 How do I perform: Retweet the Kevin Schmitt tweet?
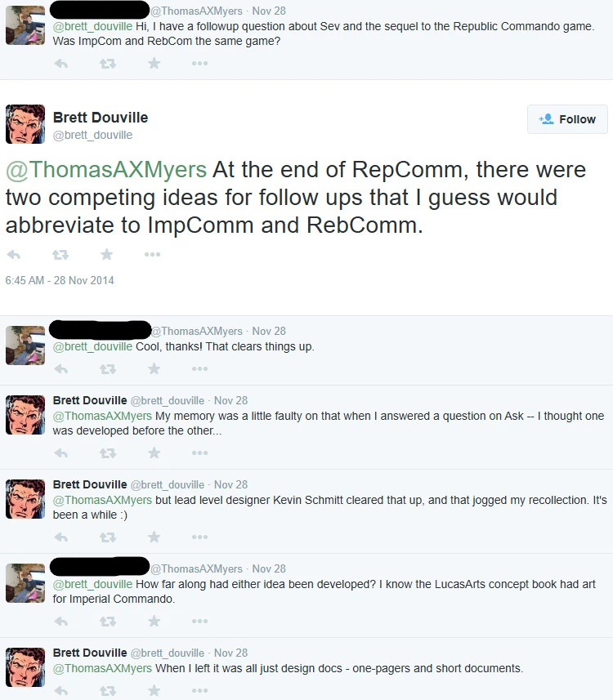(107, 537)
